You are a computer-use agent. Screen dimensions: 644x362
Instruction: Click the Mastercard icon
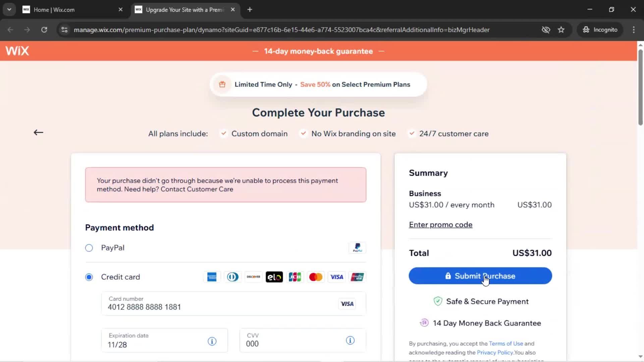pyautogui.click(x=316, y=277)
